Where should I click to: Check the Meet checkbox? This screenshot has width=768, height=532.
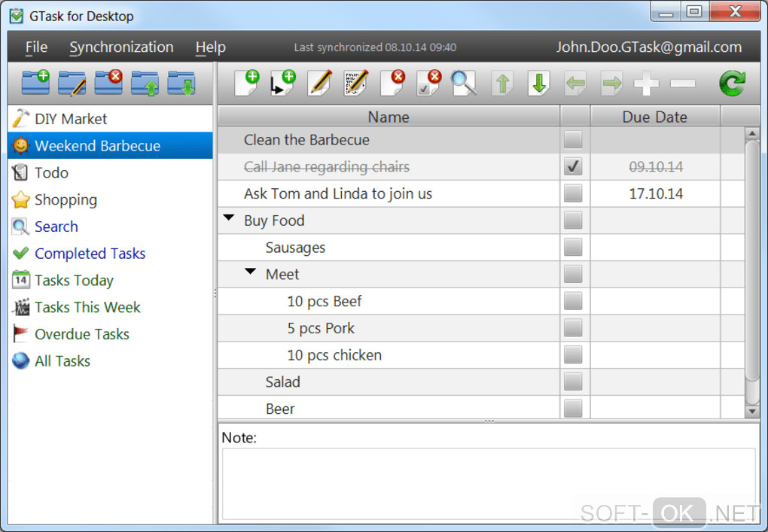pyautogui.click(x=573, y=274)
